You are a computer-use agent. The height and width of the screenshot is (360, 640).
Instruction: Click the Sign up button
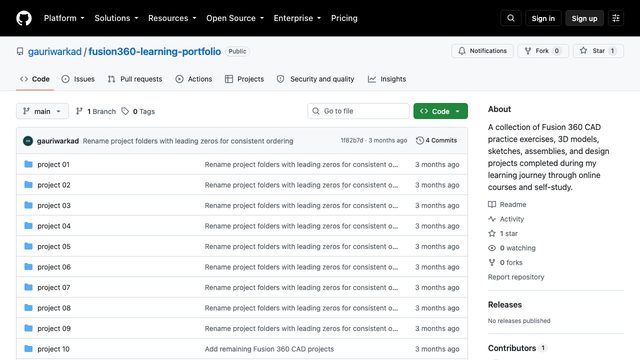(x=584, y=18)
